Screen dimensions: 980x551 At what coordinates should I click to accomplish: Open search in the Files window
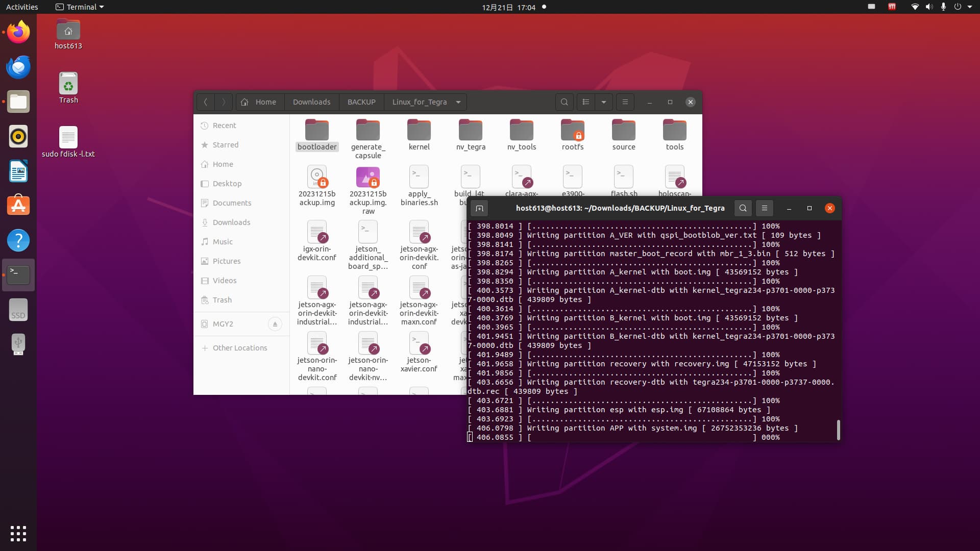pos(564,102)
